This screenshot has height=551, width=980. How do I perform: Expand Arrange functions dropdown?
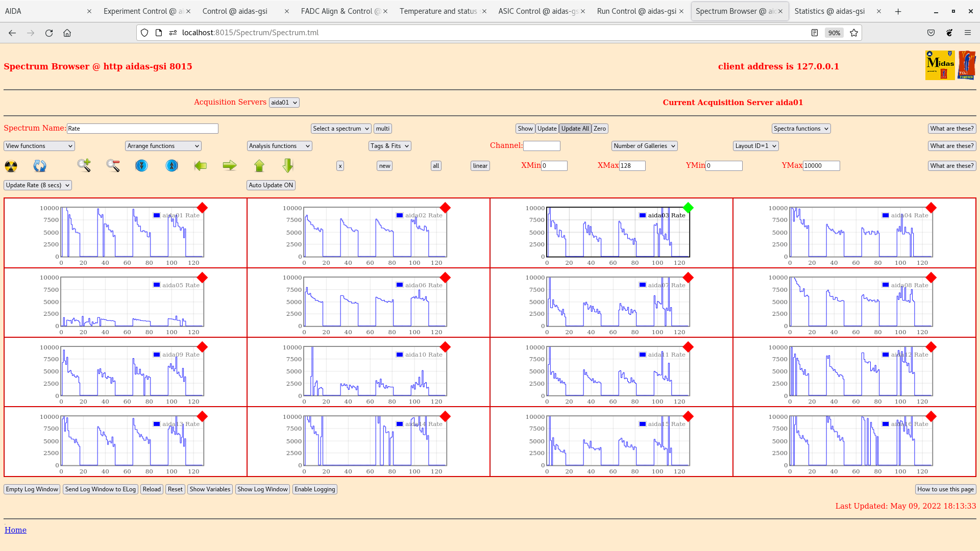(163, 146)
